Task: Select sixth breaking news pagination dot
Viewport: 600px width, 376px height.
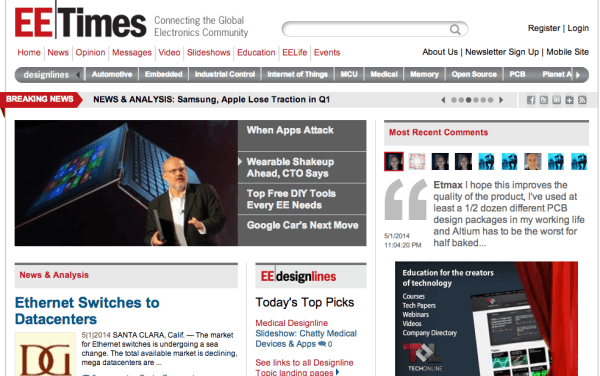Action: click(490, 100)
